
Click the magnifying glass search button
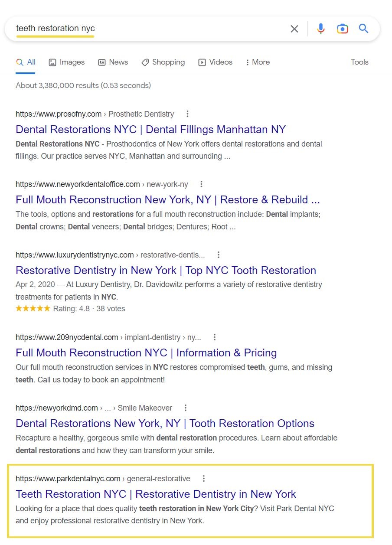pyautogui.click(x=363, y=29)
